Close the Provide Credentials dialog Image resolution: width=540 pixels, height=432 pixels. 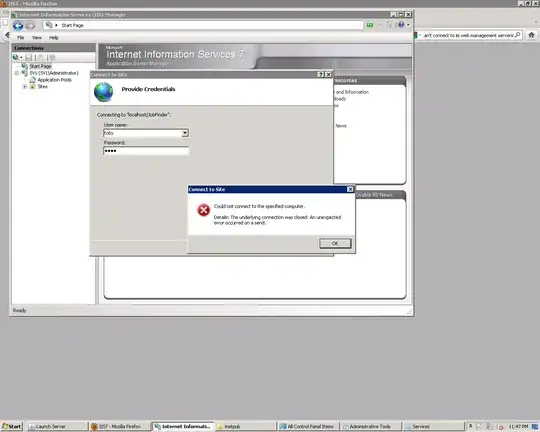328,74
